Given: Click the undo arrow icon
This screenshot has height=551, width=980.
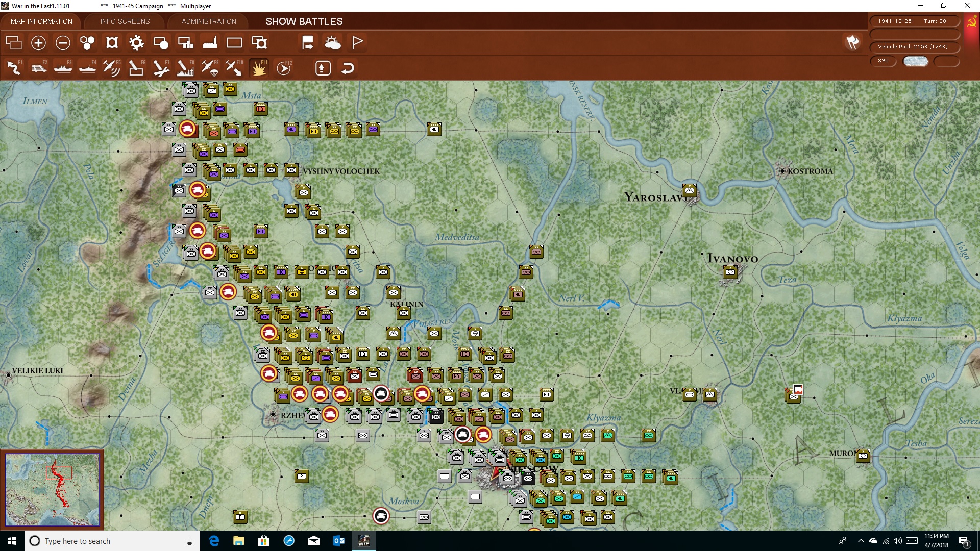Looking at the screenshot, I should coord(348,68).
